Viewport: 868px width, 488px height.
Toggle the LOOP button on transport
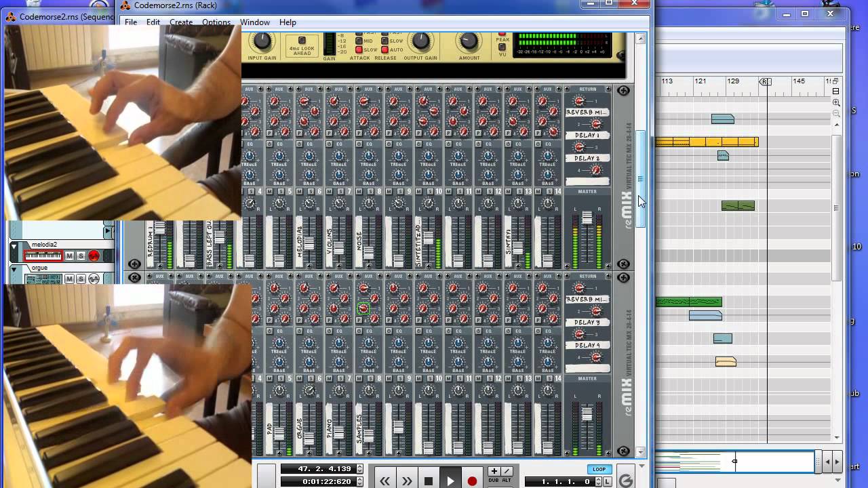pyautogui.click(x=598, y=469)
